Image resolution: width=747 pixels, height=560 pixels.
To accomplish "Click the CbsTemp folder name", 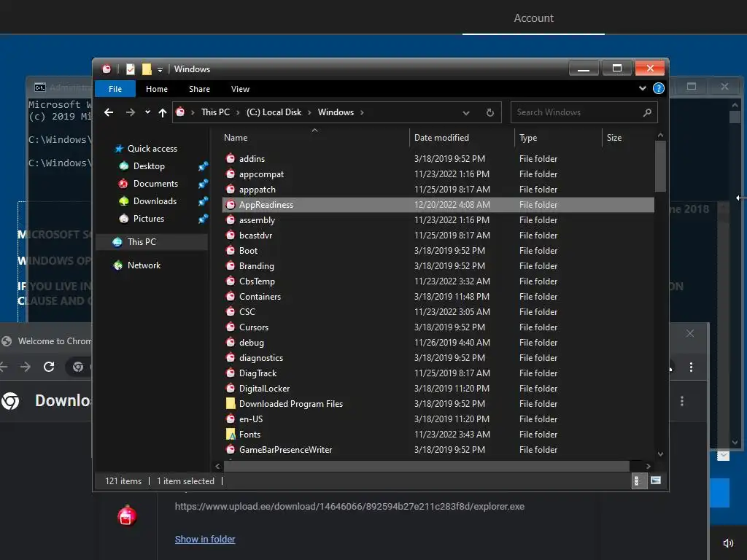I will tap(257, 281).
